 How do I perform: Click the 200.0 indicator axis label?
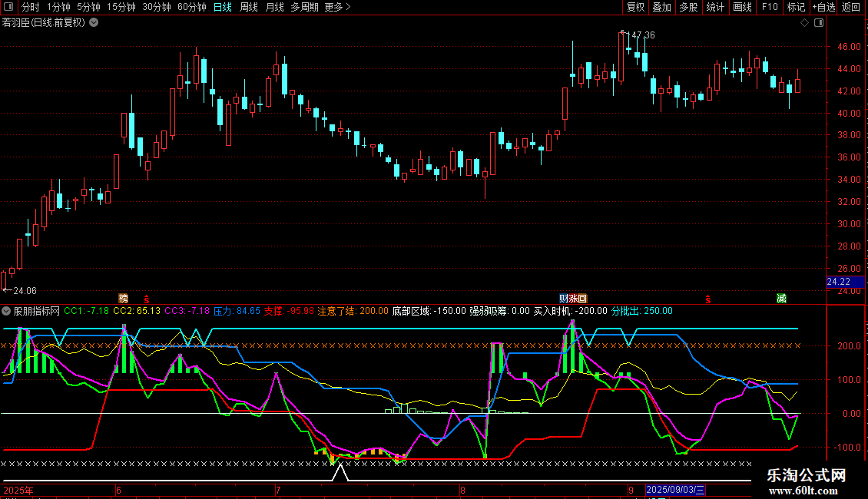pyautogui.click(x=850, y=346)
